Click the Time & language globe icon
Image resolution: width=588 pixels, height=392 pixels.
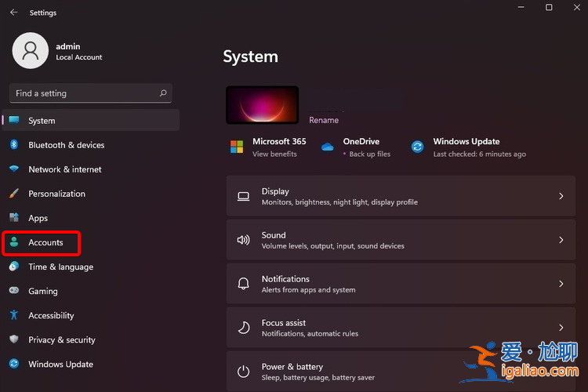pos(14,267)
